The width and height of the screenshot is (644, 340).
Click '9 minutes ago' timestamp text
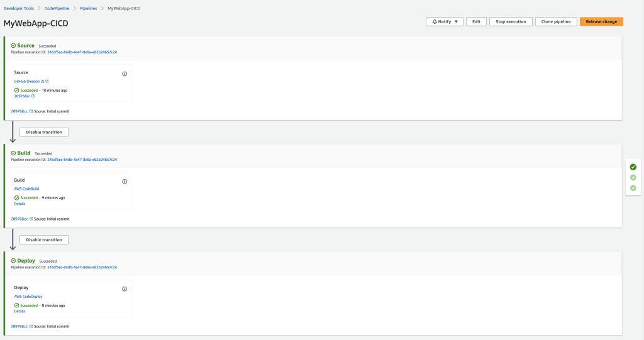click(53, 198)
